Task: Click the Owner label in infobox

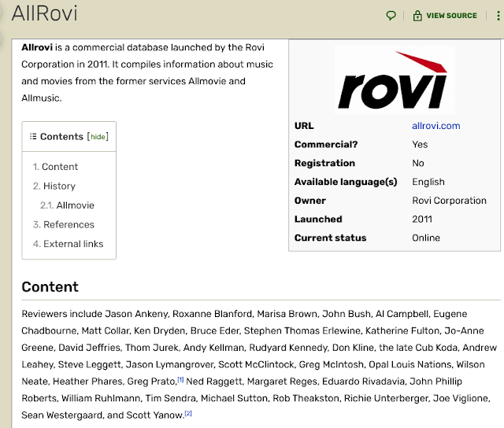Action: pyautogui.click(x=310, y=201)
